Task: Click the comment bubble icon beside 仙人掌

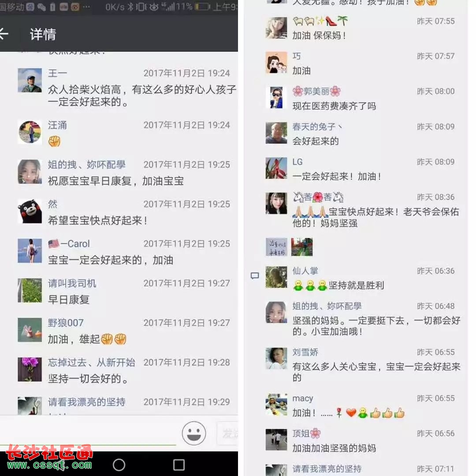Action: coord(255,275)
